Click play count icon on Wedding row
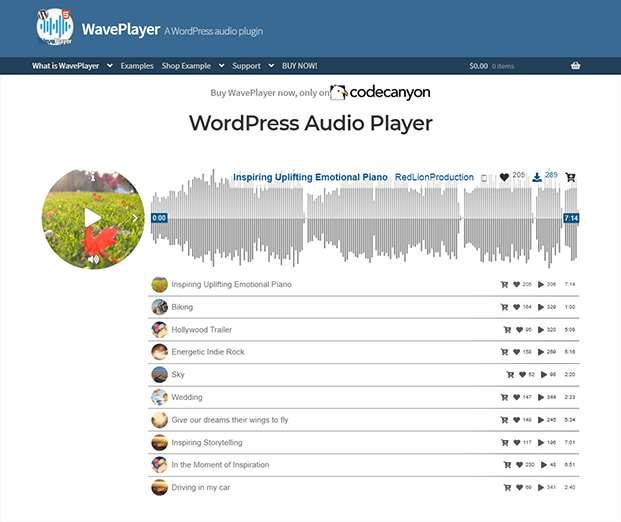Viewport: 621px width, 522px height. 541,397
